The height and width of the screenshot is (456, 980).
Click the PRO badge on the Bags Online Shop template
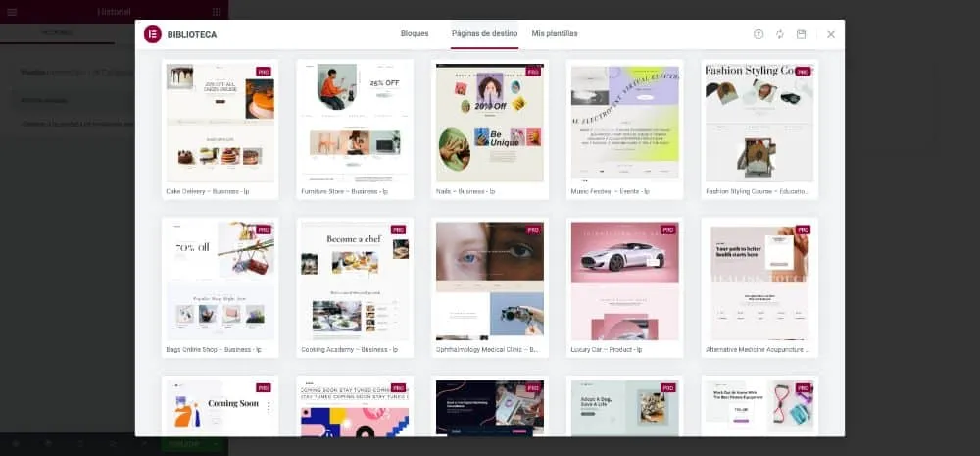(263, 229)
